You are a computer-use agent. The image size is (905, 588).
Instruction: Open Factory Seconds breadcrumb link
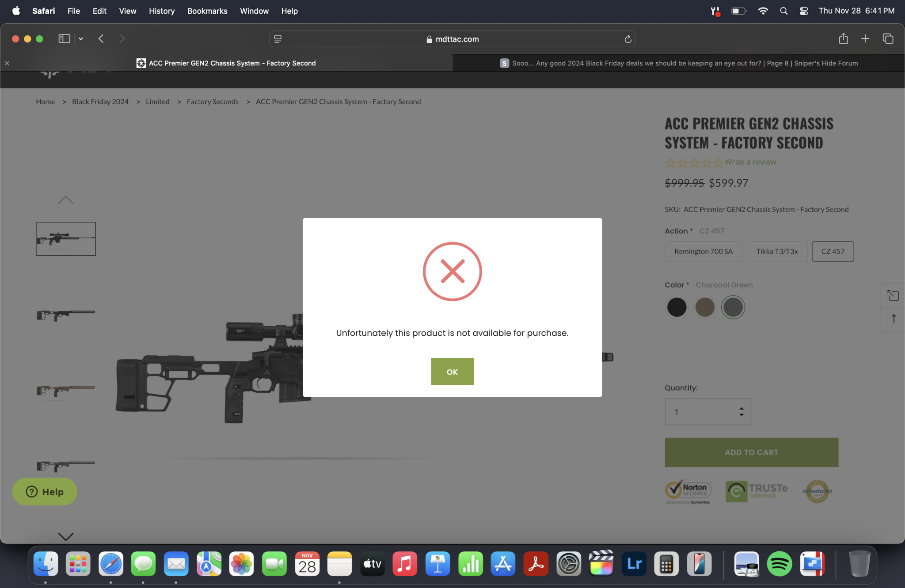(x=213, y=102)
